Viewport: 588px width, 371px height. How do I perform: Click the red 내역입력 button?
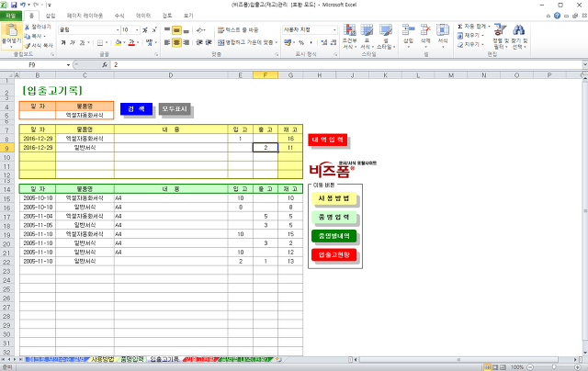click(327, 140)
